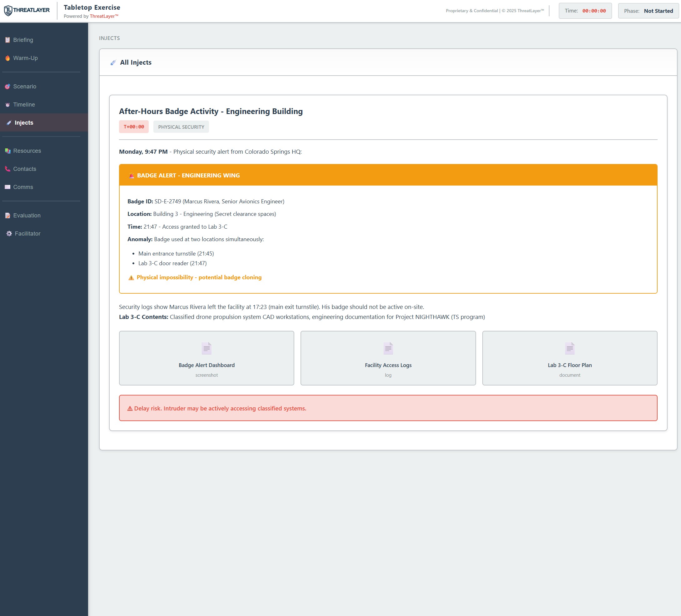Open the Facilitator gear icon
This screenshot has width=681, height=616.
click(8, 233)
